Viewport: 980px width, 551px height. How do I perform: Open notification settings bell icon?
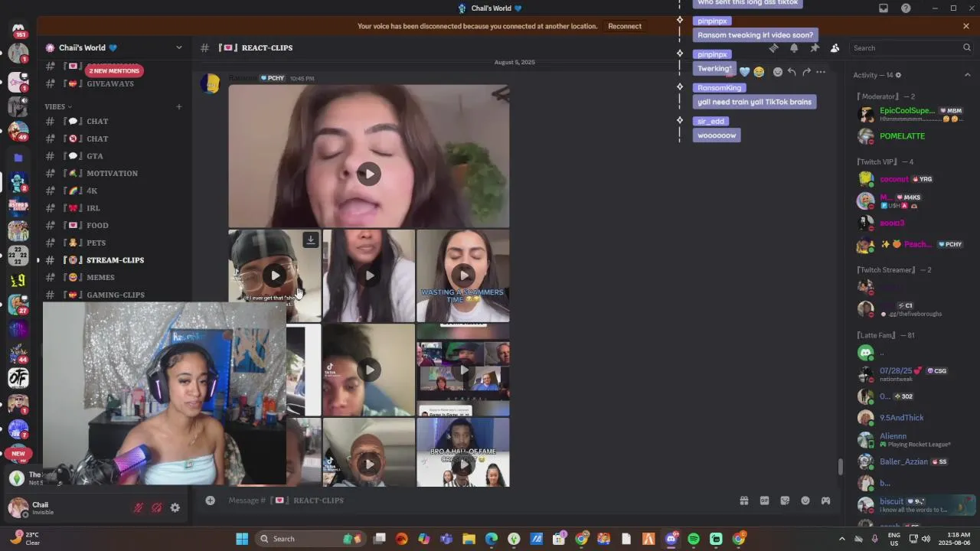[x=794, y=47]
